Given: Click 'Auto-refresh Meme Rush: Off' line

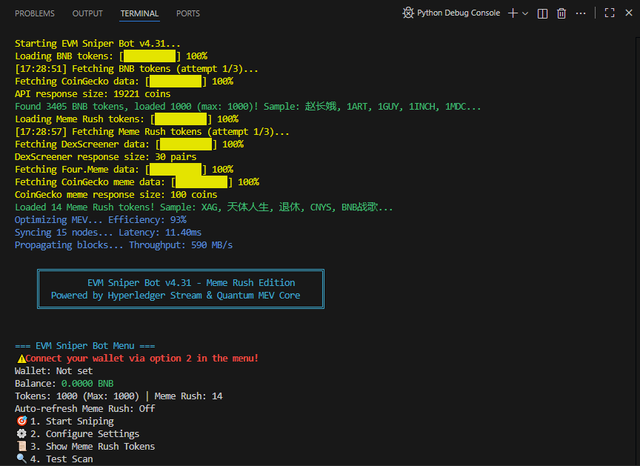Looking at the screenshot, I should pyautogui.click(x=85, y=409).
